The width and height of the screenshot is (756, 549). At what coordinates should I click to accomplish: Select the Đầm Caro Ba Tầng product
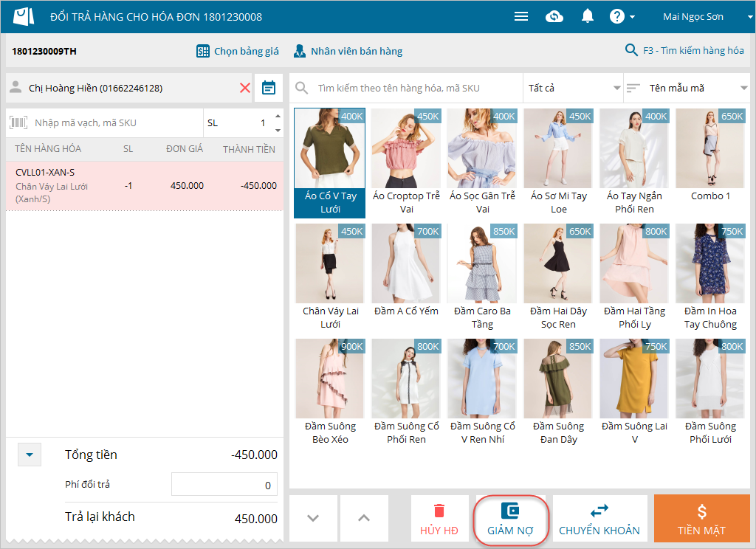[x=482, y=277]
